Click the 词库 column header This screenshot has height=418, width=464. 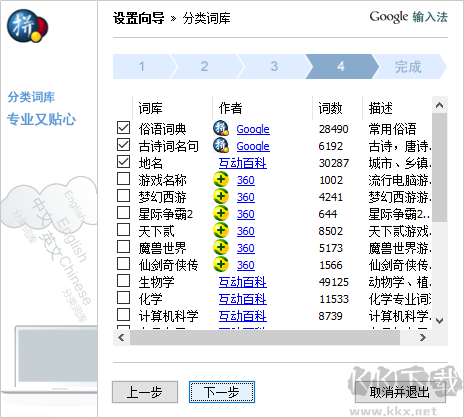pos(172,108)
